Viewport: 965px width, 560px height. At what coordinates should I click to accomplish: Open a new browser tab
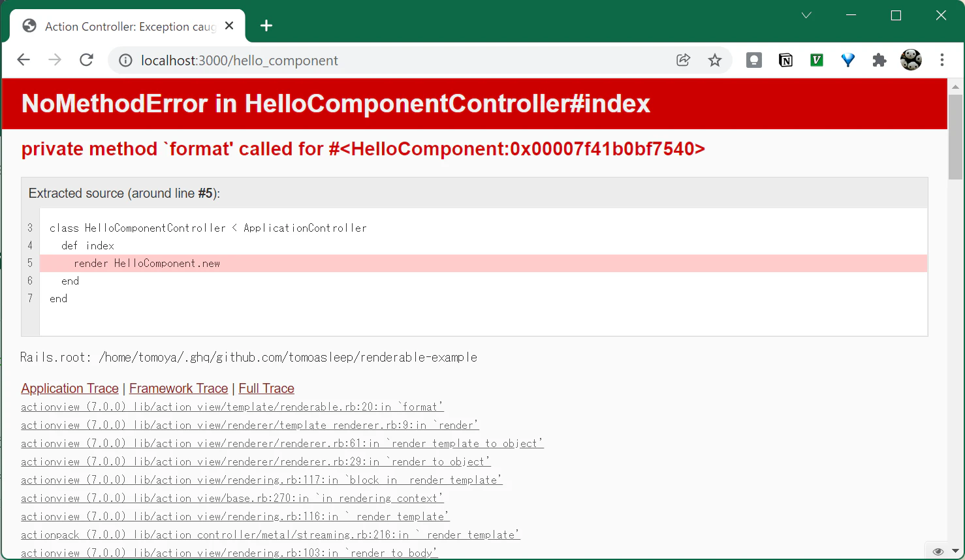pyautogui.click(x=266, y=25)
